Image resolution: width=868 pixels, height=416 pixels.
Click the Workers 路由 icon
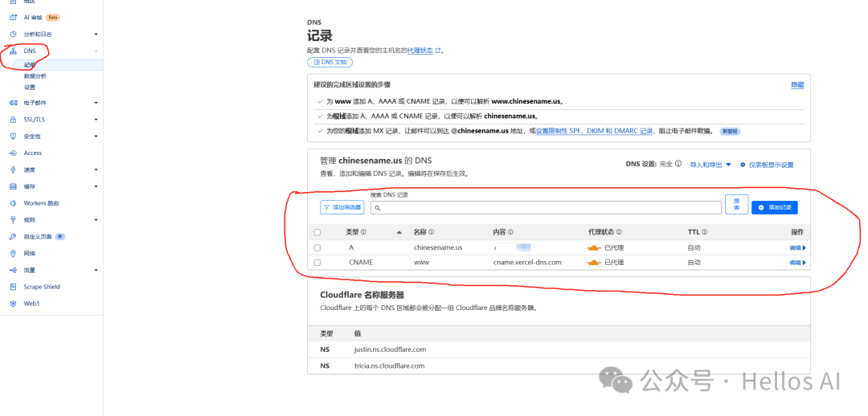click(x=14, y=203)
